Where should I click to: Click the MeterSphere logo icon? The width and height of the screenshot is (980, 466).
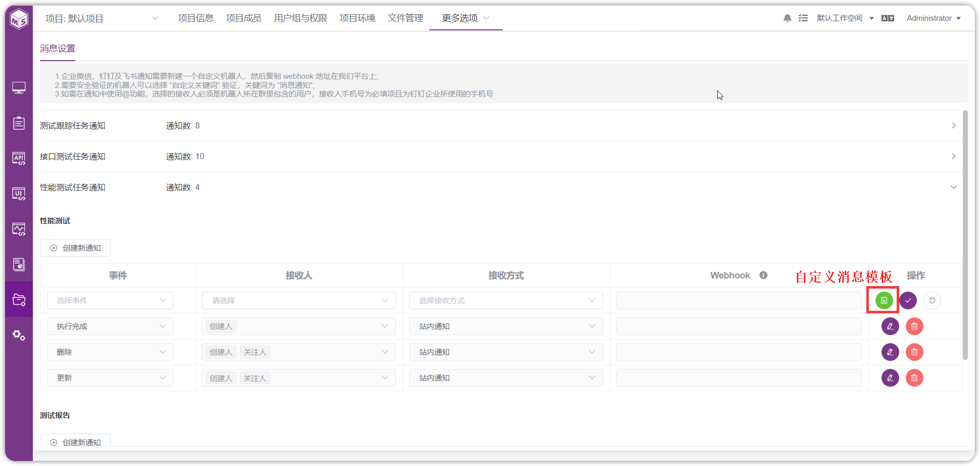tap(19, 19)
